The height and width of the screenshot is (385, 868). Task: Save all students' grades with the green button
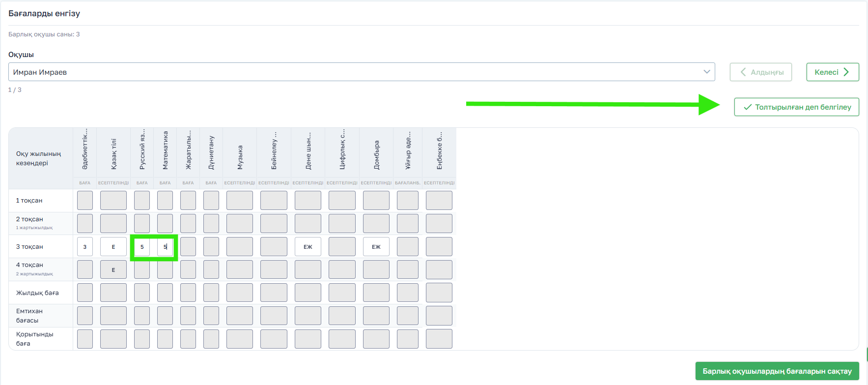(x=777, y=371)
